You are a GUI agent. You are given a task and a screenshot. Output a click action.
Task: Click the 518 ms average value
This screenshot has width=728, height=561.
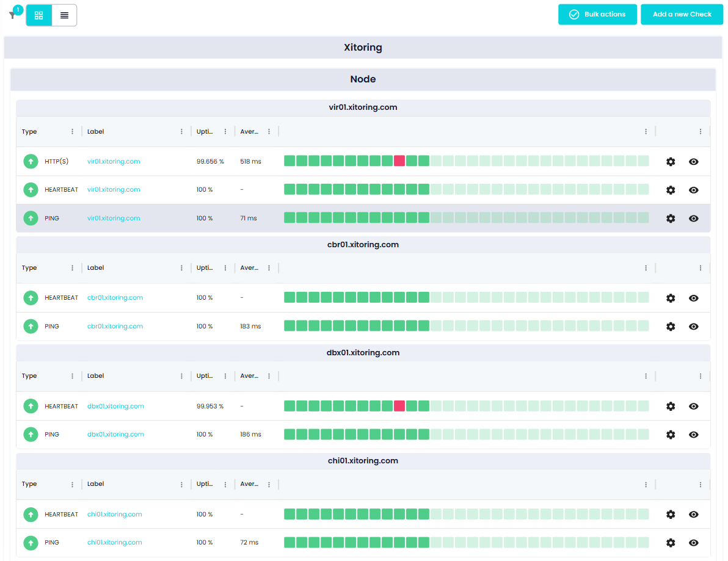tap(251, 162)
